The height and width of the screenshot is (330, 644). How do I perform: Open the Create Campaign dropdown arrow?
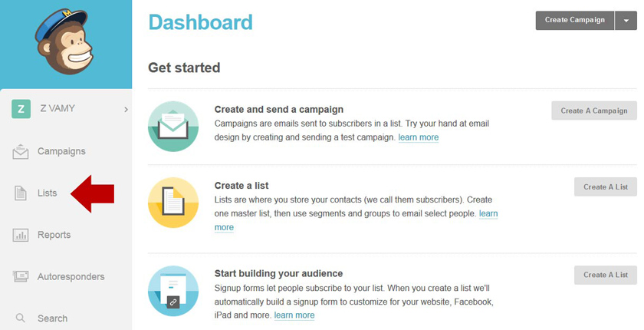tap(626, 21)
